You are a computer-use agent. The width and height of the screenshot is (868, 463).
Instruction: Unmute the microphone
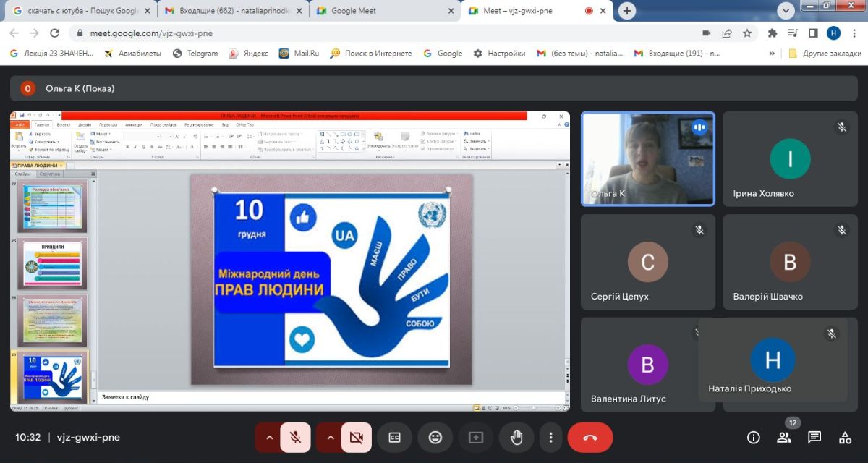[x=295, y=437]
